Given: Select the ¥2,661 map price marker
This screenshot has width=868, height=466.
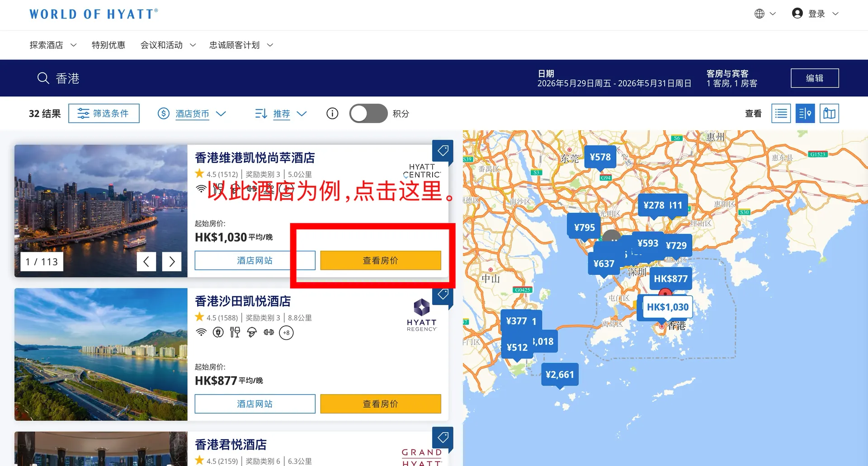Looking at the screenshot, I should tap(560, 375).
